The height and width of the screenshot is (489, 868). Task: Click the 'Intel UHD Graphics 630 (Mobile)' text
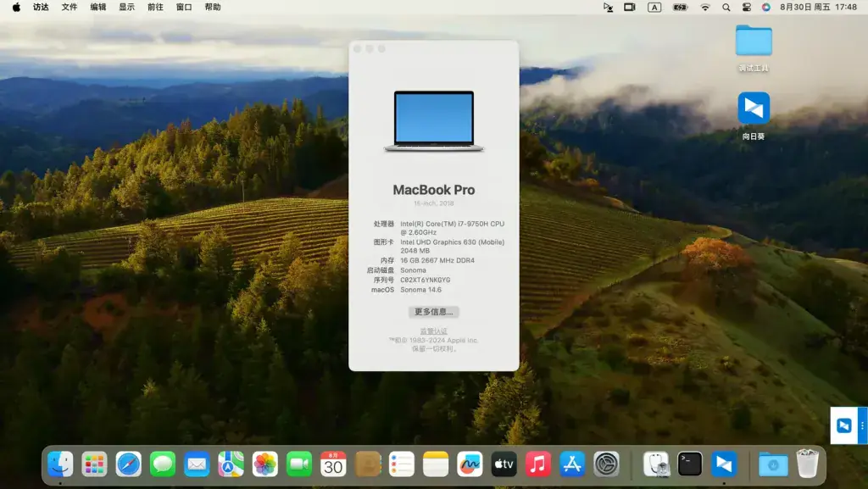tap(453, 242)
